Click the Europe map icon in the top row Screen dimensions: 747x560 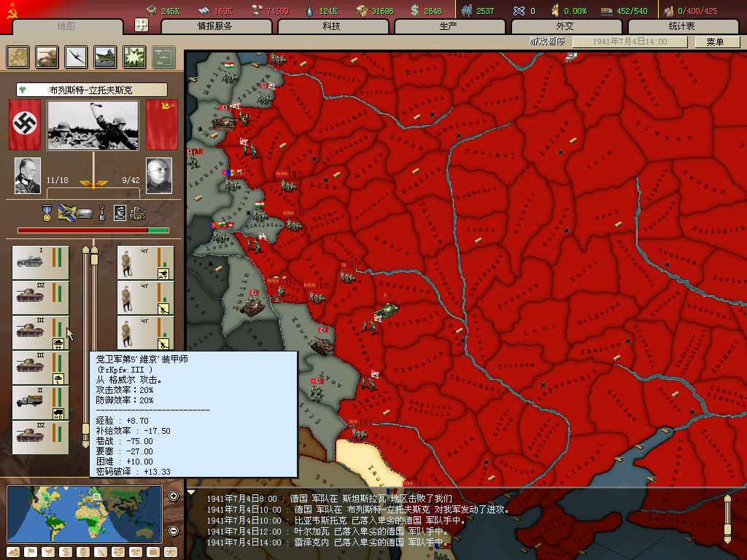(x=18, y=56)
